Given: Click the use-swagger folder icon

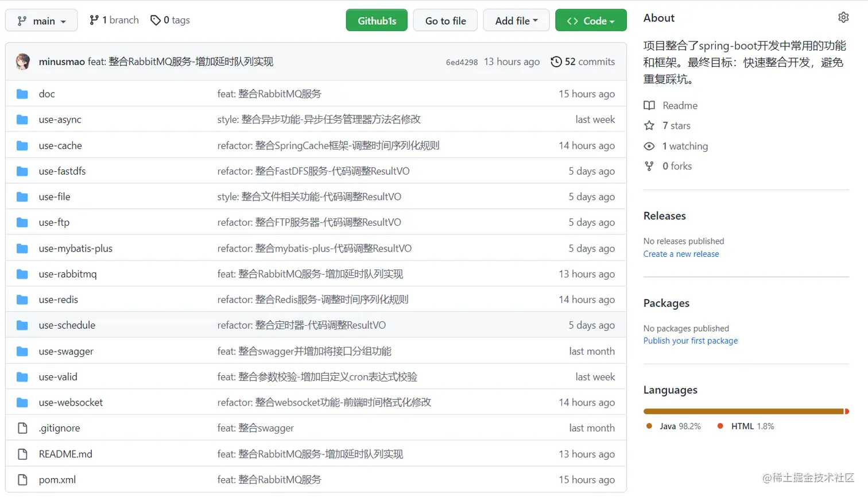Looking at the screenshot, I should pyautogui.click(x=22, y=351).
